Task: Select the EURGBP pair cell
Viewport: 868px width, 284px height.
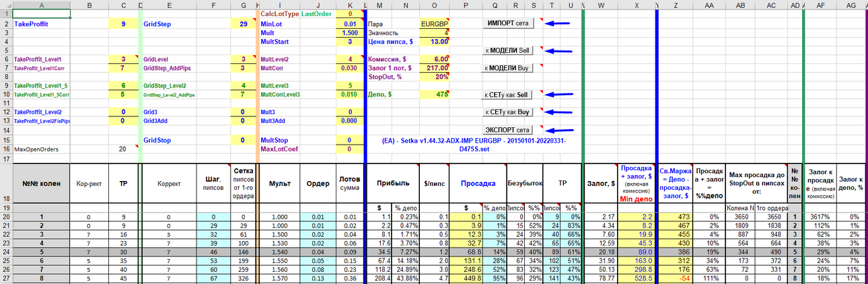Action: [434, 24]
